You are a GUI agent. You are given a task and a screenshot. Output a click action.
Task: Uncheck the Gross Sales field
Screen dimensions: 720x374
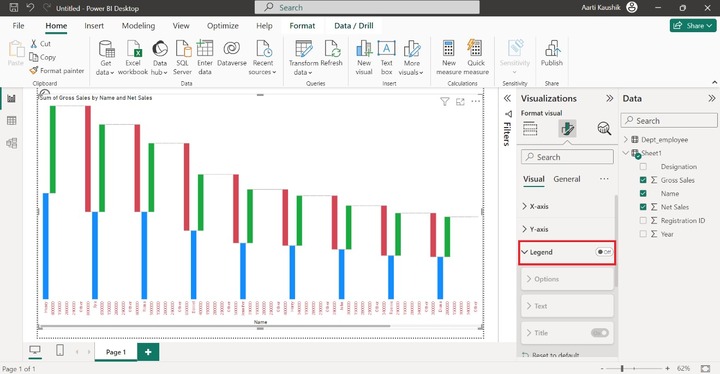643,180
